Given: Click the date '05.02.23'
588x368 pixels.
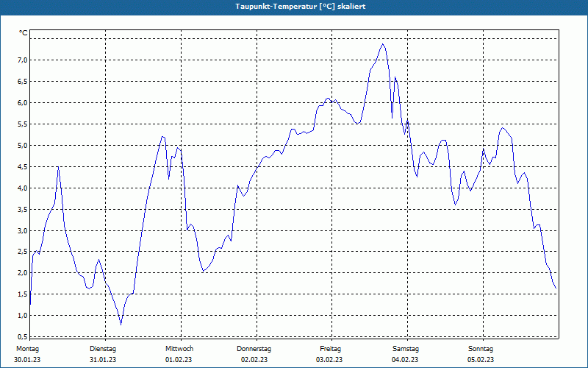Looking at the screenshot, I should 481,360.
